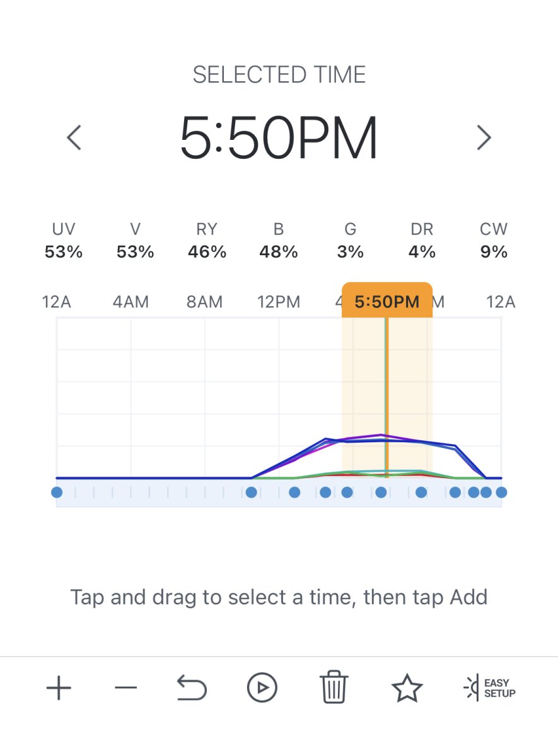Select the last timeline point at midnight

[x=501, y=492]
